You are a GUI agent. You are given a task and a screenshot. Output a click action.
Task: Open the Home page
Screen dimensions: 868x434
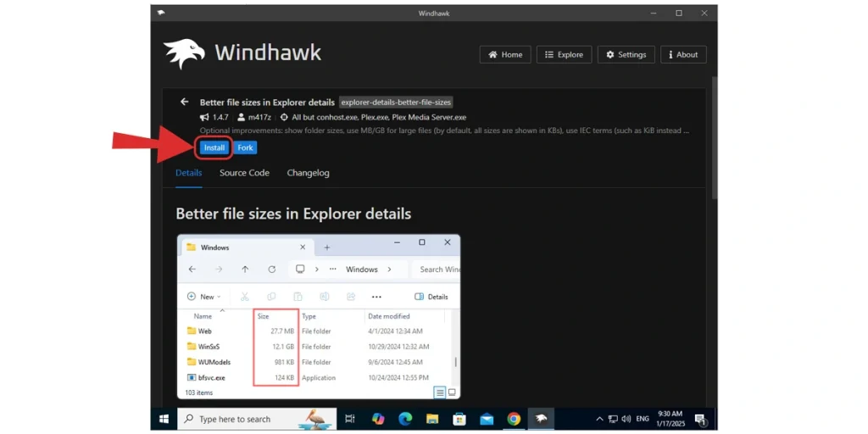pyautogui.click(x=505, y=55)
